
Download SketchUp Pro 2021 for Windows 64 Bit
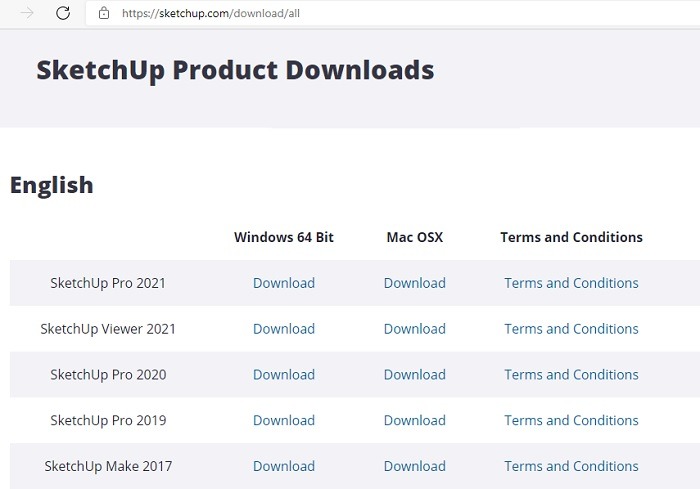click(x=284, y=283)
